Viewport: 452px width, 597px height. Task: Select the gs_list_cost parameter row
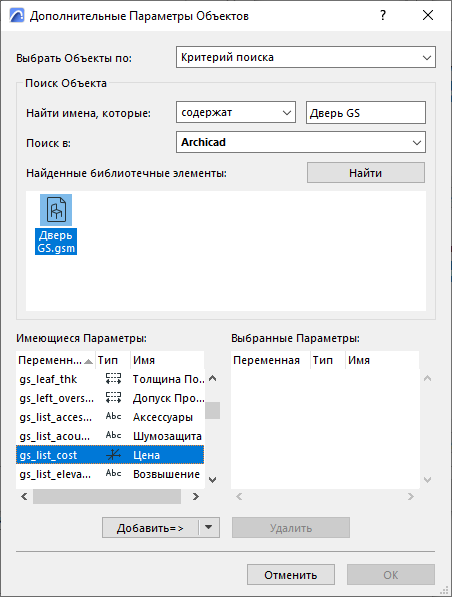click(x=110, y=455)
